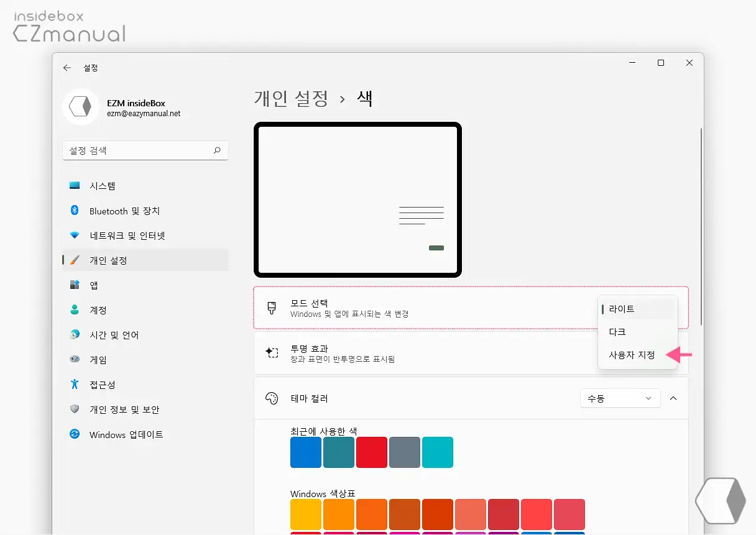Select the 개인 정보 및 보안 shield icon
756x535 pixels.
(75, 409)
